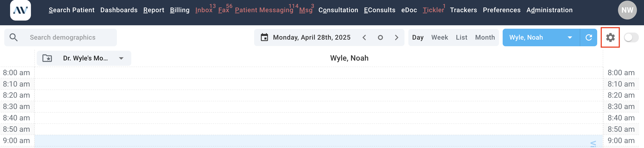
Task: Open the Billing menu
Action: coord(180,10)
